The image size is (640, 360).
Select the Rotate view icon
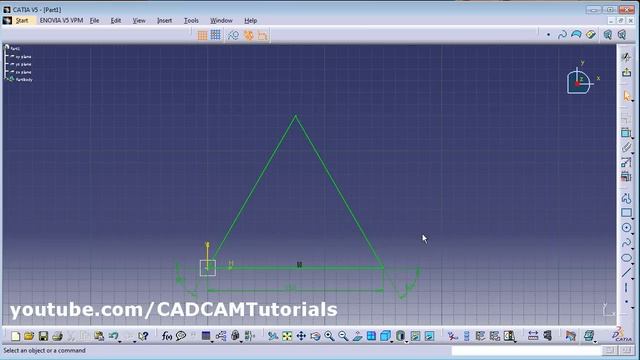[315, 336]
